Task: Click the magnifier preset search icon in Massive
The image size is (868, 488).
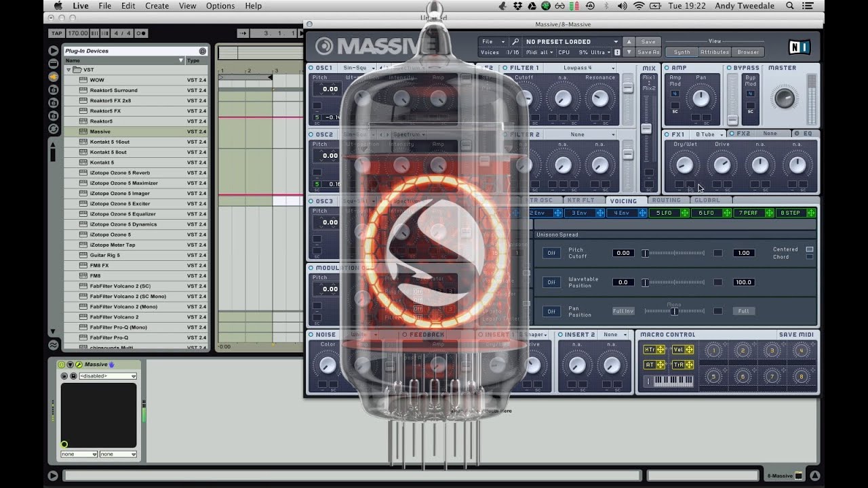Action: [515, 41]
